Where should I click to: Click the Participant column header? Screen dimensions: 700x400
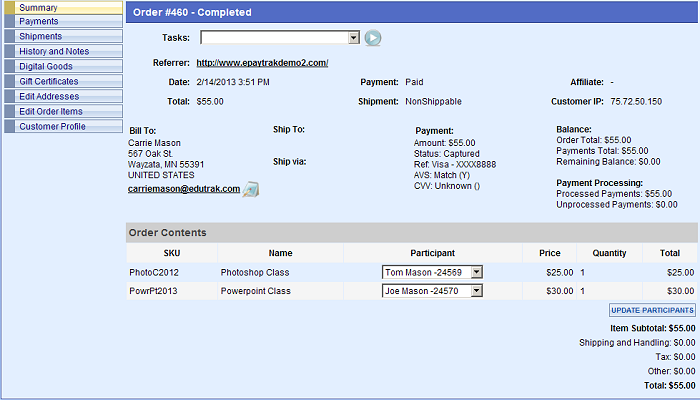tap(432, 253)
